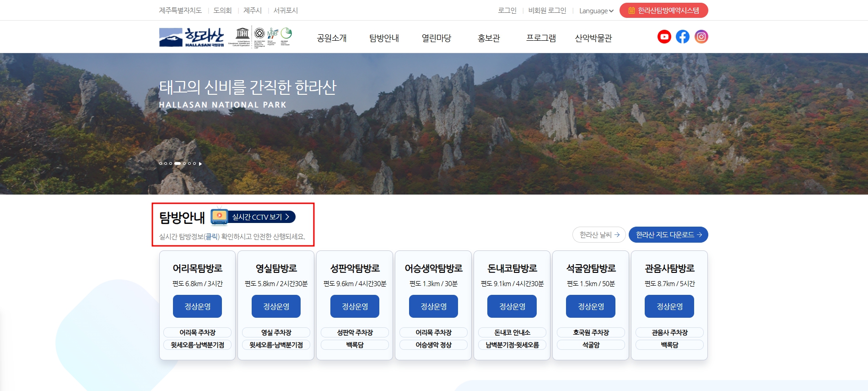868x391 pixels.
Task: Click 정상운영 under 석굴암탐방로
Action: tap(591, 306)
